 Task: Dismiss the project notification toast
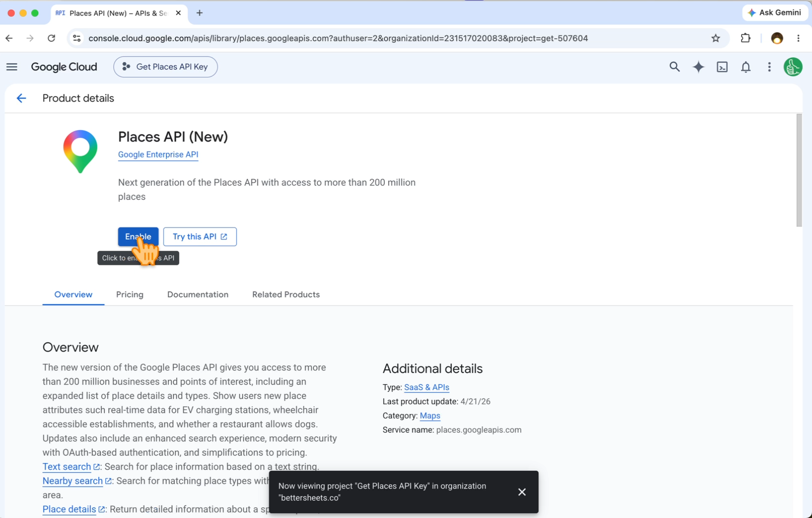[522, 492]
